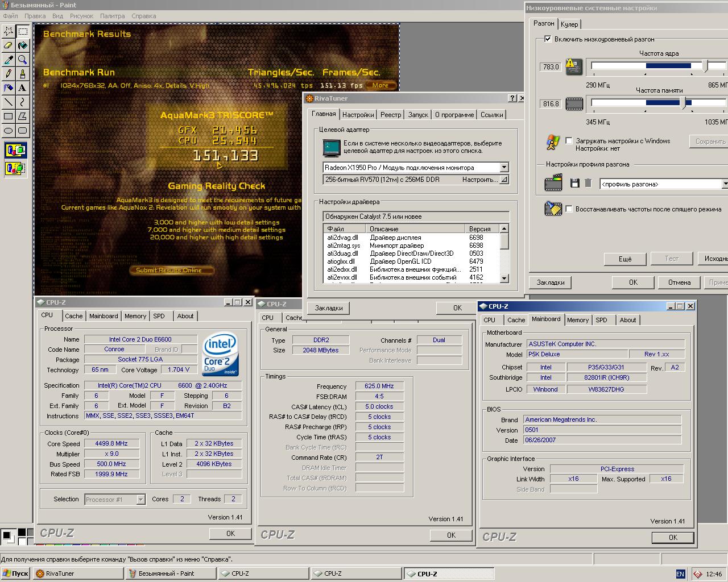Screen dimensions: 728x582
Task: Click the 783.0 core clock value field
Action: tap(551, 66)
